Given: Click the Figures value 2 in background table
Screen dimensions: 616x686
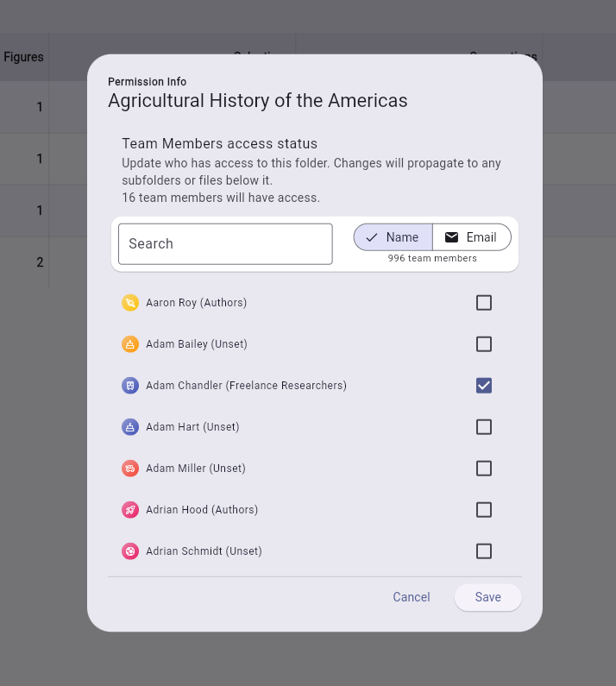Looking at the screenshot, I should tap(40, 262).
